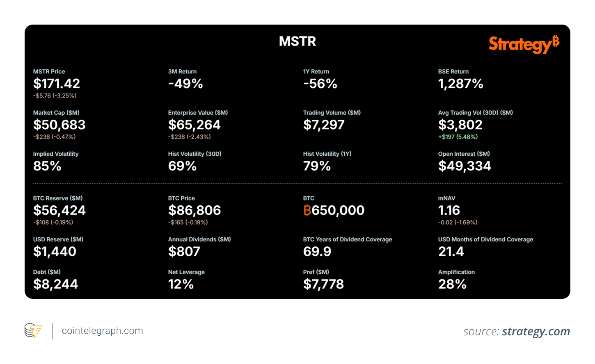Select the Trading Volume $7,297 value
The height and width of the screenshot is (364, 595).
coord(324,125)
